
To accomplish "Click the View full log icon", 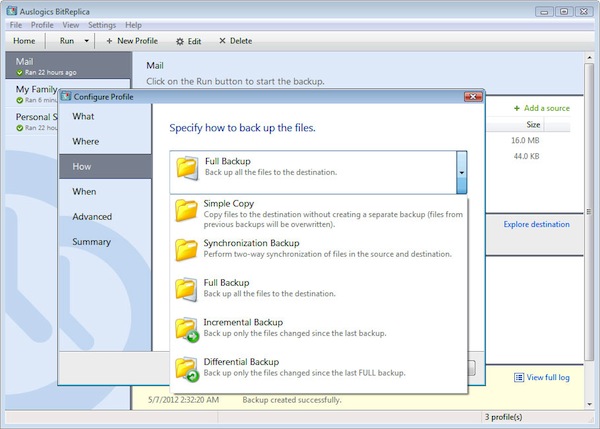I will (520, 377).
